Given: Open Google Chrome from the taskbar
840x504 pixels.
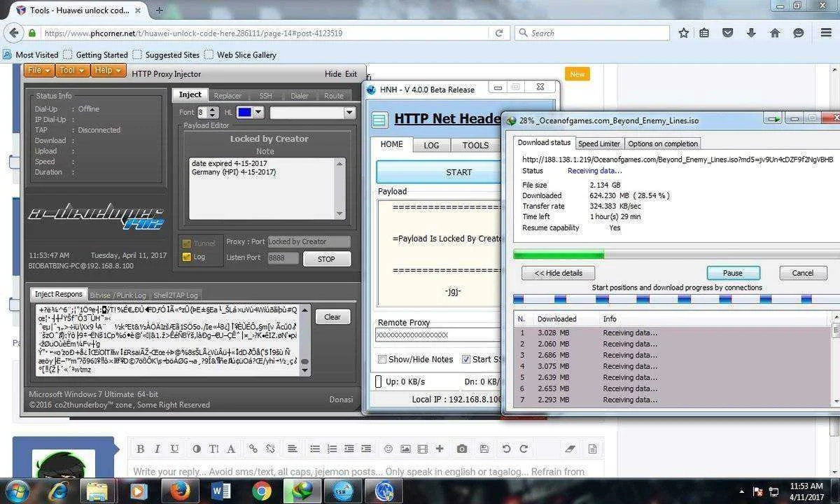Looking at the screenshot, I should tap(262, 491).
